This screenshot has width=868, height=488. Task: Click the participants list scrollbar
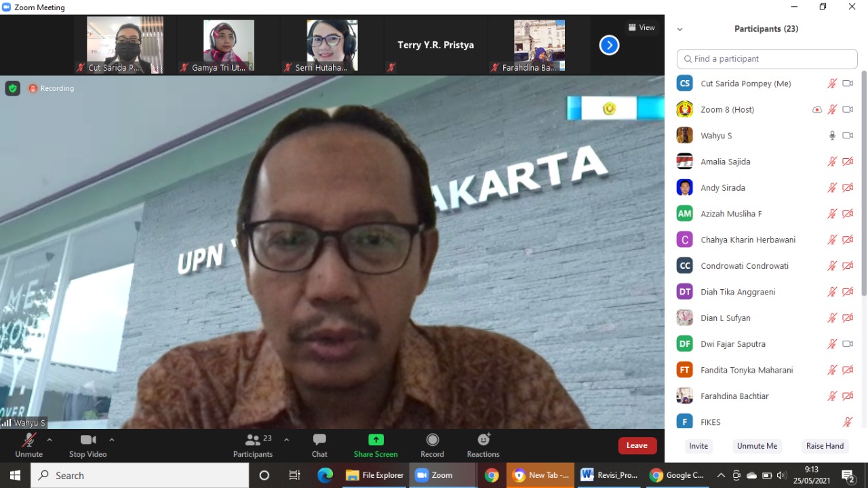863,183
